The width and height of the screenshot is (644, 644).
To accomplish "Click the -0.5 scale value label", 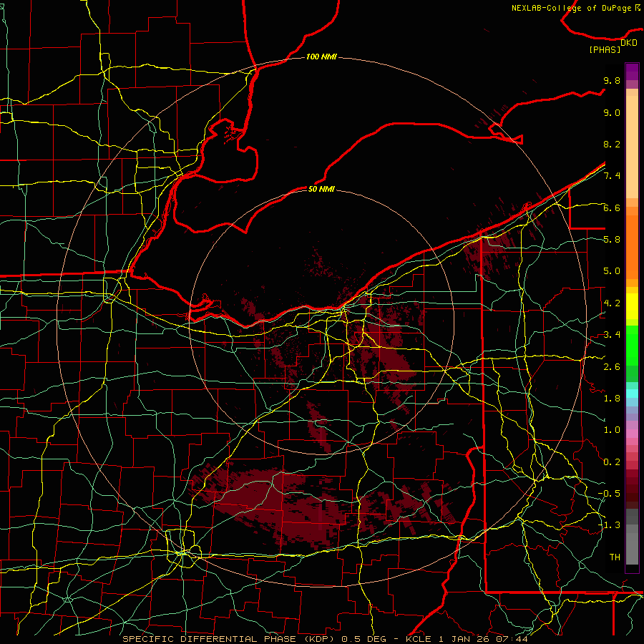I will [609, 494].
